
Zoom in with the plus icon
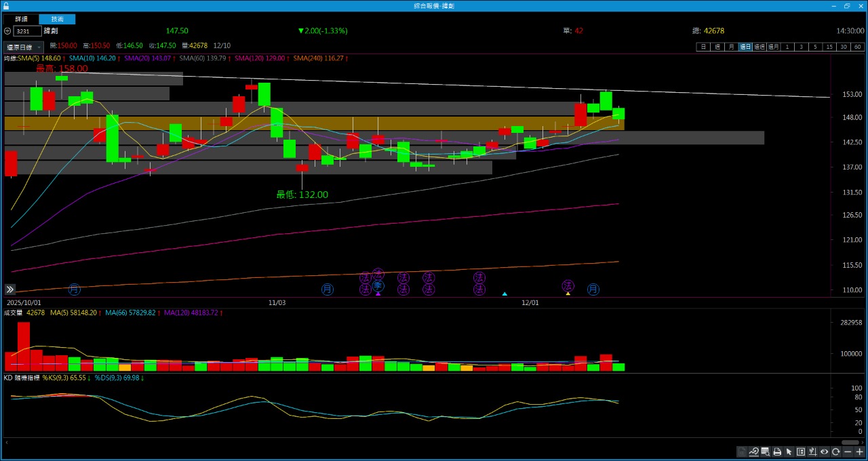tap(860, 452)
